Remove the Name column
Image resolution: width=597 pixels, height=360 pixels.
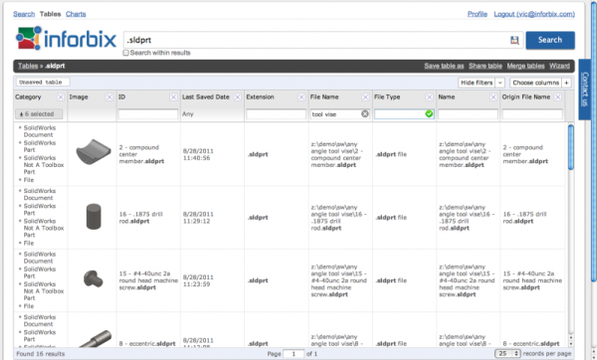493,97
